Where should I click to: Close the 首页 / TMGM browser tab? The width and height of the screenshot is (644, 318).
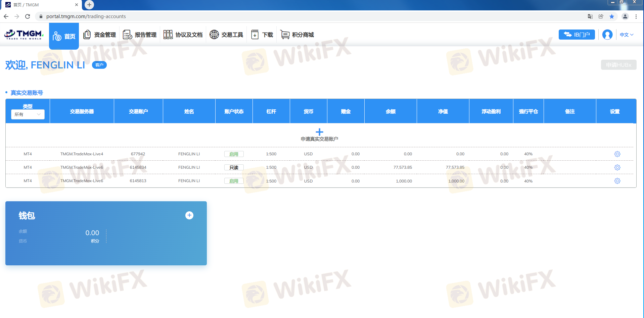click(x=77, y=5)
